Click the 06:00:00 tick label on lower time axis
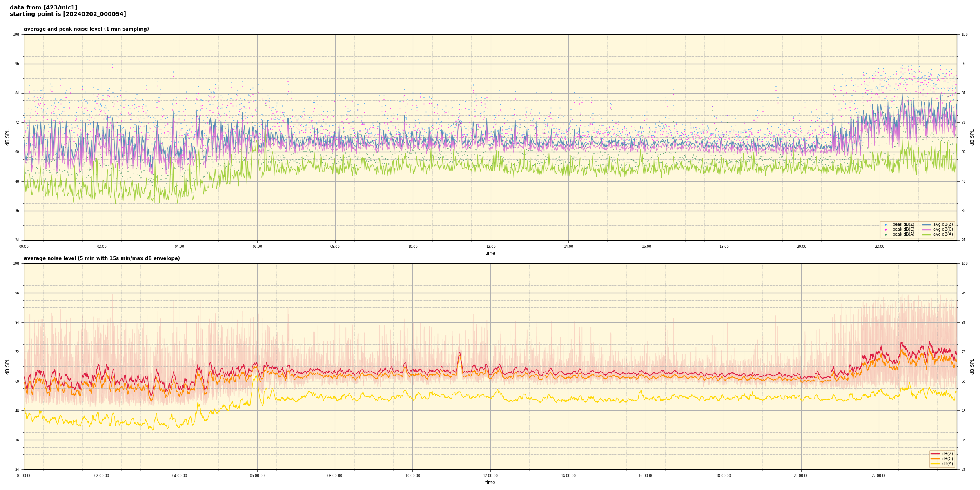This screenshot has height=490, width=980. click(x=257, y=476)
